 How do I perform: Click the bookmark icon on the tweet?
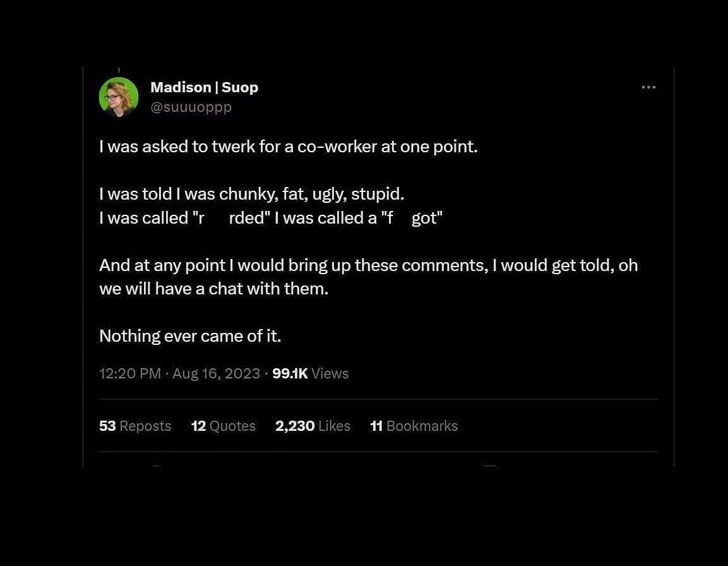pos(489,468)
